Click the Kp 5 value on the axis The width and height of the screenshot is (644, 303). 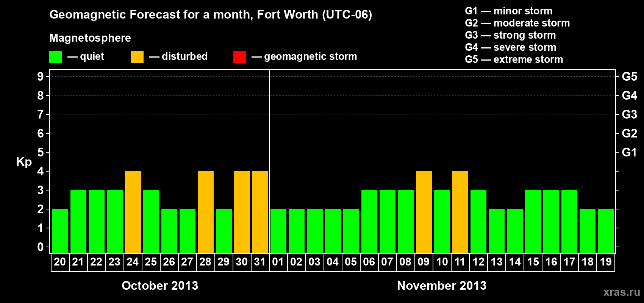(x=41, y=152)
